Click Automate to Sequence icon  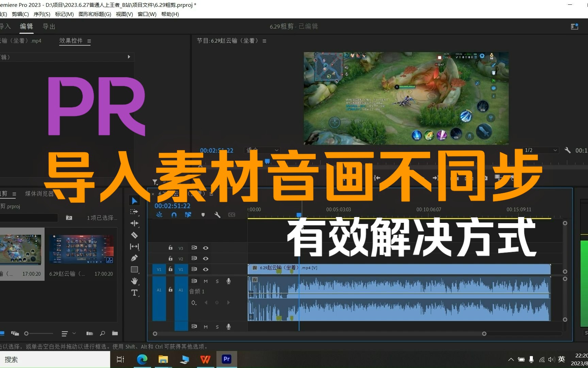(89, 333)
